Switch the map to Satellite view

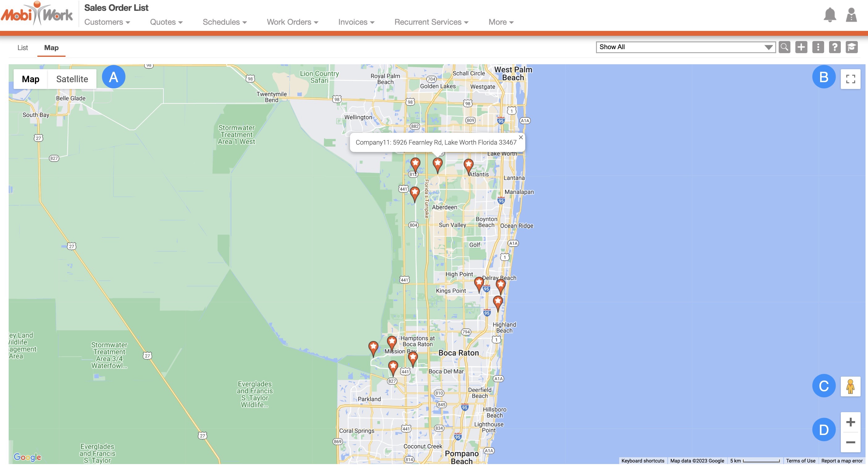tap(72, 79)
